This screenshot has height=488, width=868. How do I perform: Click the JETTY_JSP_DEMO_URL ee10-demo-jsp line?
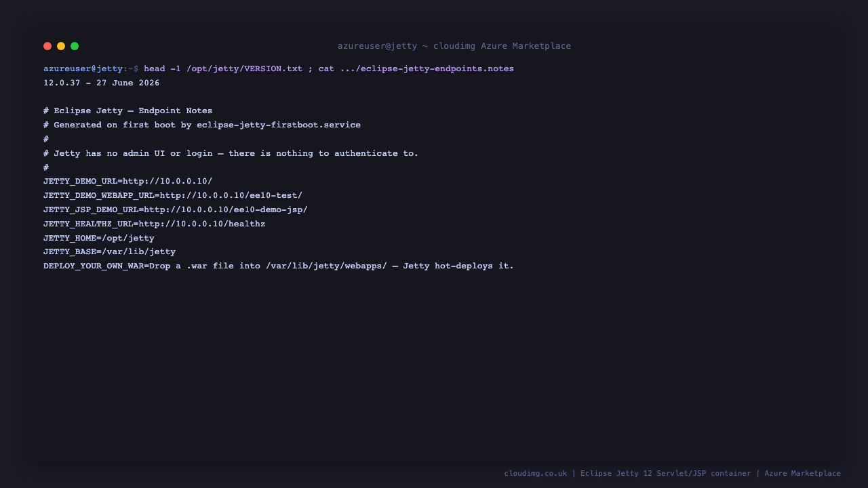pos(176,210)
